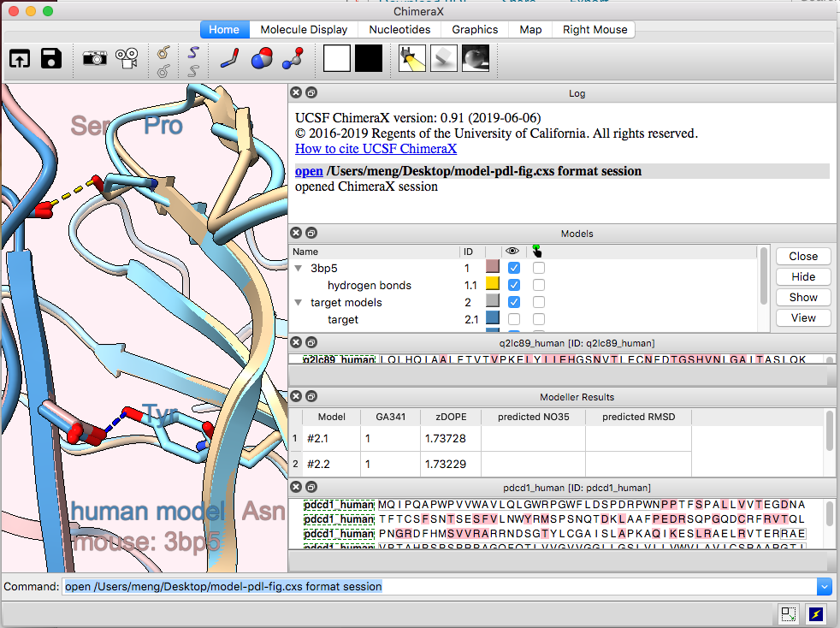
Task: Select the sphere style icon
Action: tap(261, 58)
